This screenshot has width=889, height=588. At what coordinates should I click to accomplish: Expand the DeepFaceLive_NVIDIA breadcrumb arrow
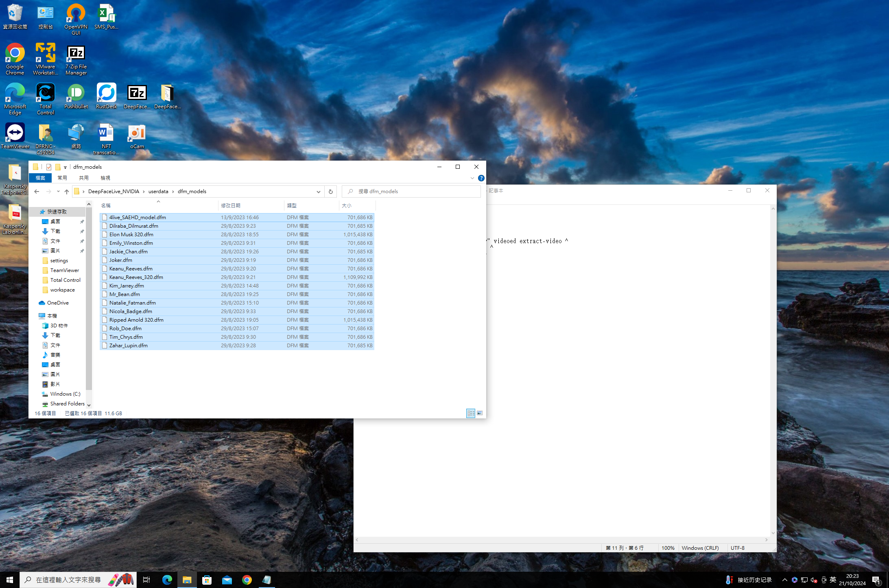tap(144, 192)
